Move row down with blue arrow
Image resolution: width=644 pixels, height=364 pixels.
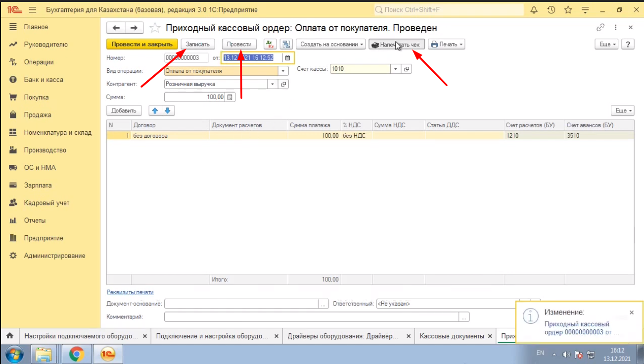[x=167, y=110]
